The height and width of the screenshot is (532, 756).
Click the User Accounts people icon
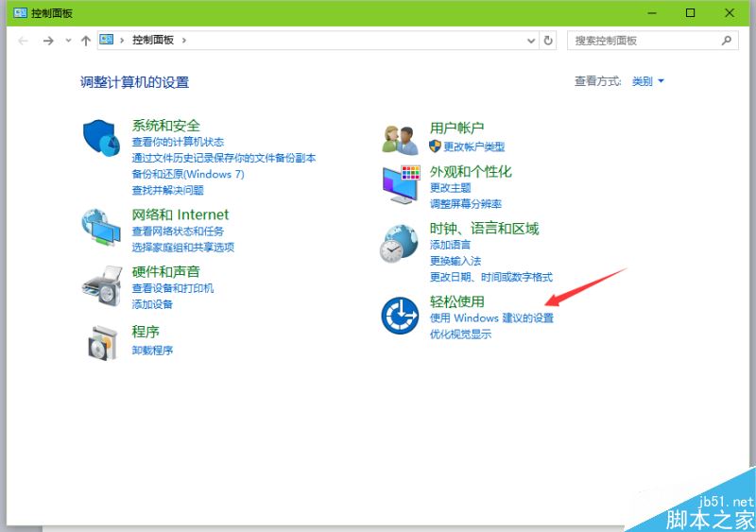tap(400, 139)
